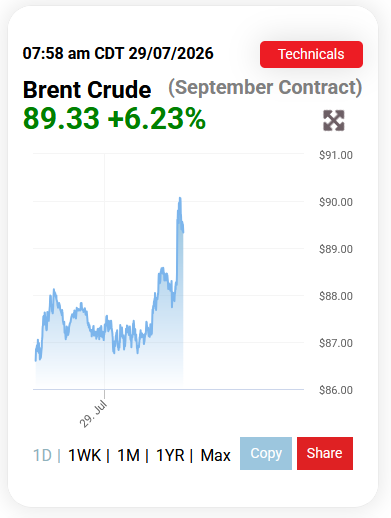This screenshot has width=391, height=518.
Task: Open the Technicals view
Action: (x=311, y=54)
